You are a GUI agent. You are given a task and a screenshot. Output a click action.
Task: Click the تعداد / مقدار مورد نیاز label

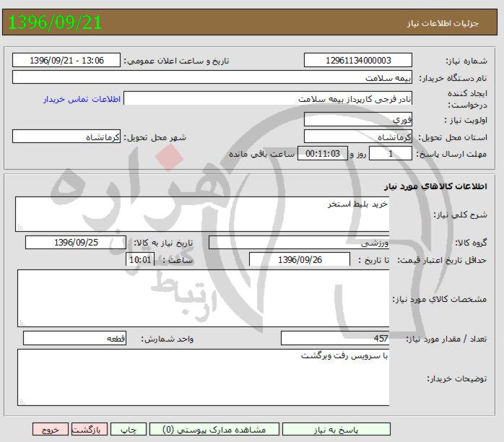pos(446,339)
